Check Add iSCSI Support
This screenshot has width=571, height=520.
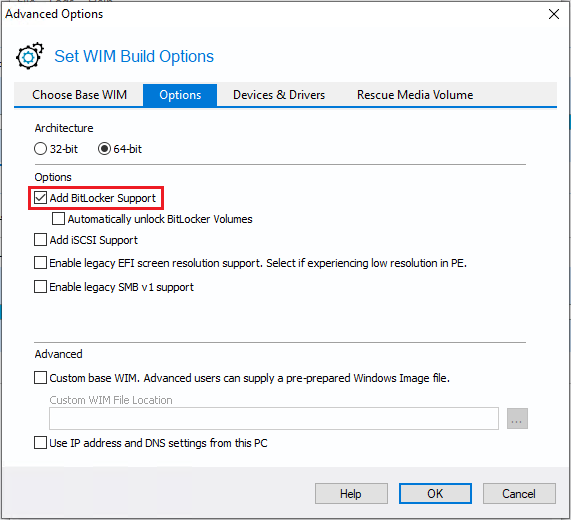click(x=40, y=240)
